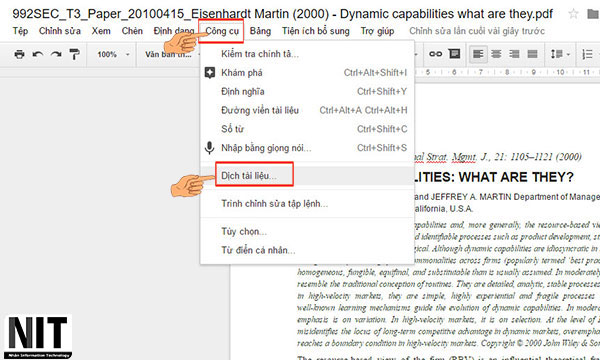Align text to the left

tap(478, 54)
